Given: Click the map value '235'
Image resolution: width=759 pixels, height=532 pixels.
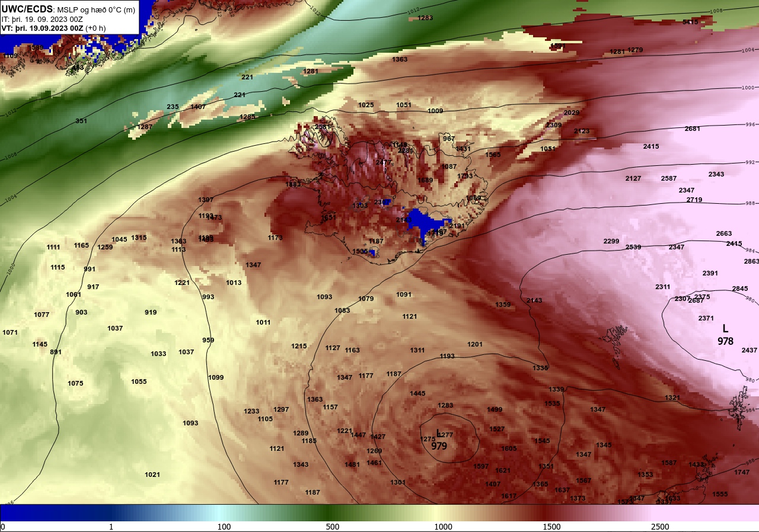Looking at the screenshot, I should 173,107.
